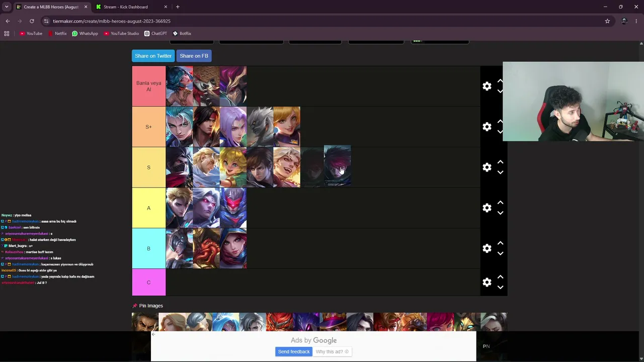Open settings gear for the C row

pos(487,283)
